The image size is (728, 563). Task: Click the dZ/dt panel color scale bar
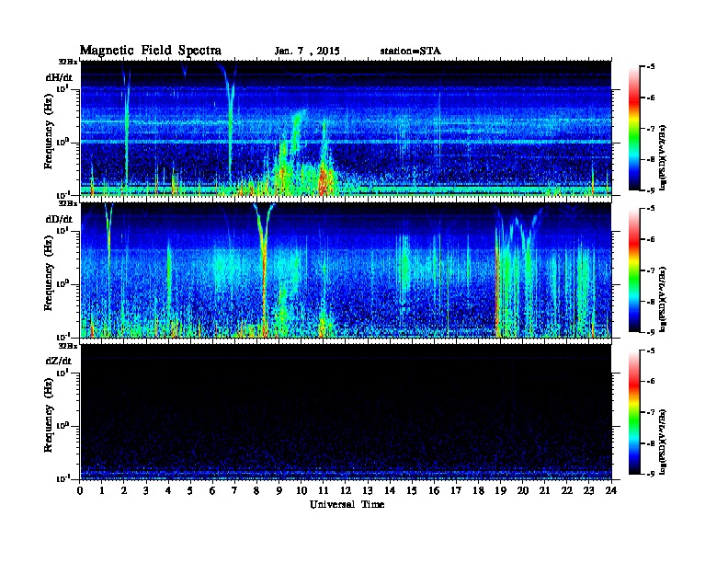coord(634,412)
